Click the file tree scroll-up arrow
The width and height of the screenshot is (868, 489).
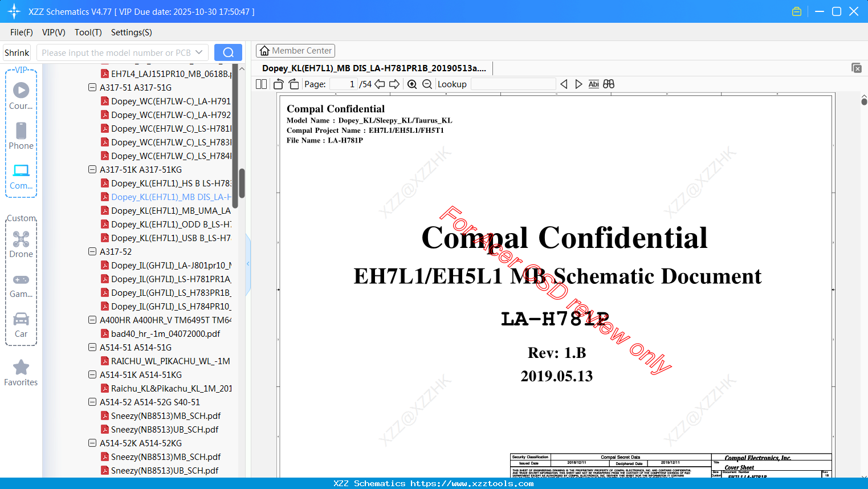(x=242, y=69)
